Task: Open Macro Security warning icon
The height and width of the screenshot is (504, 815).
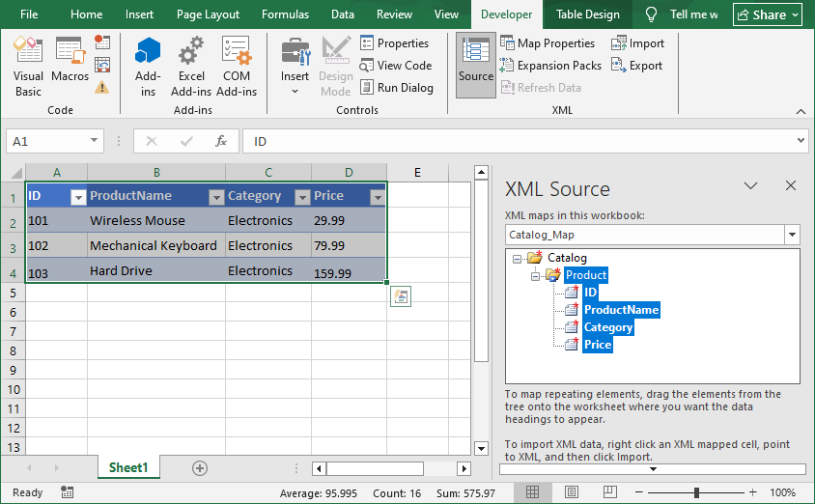Action: 102,87
